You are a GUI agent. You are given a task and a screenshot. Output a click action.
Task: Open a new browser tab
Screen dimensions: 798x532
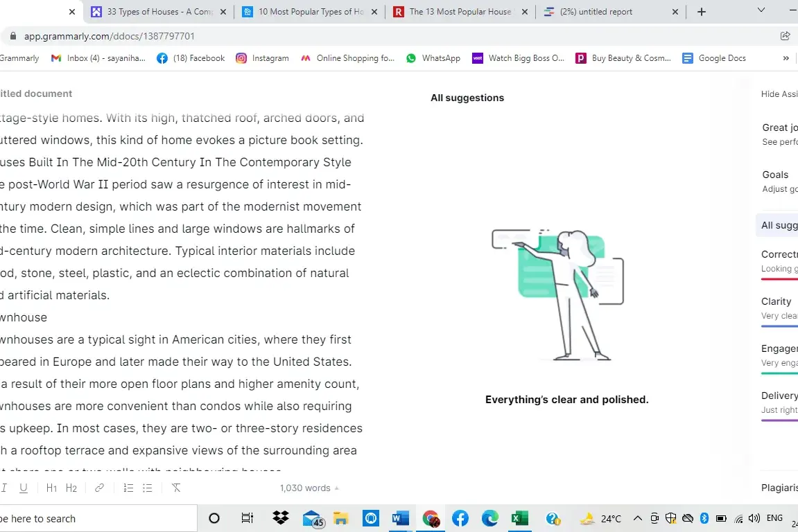[x=702, y=12]
